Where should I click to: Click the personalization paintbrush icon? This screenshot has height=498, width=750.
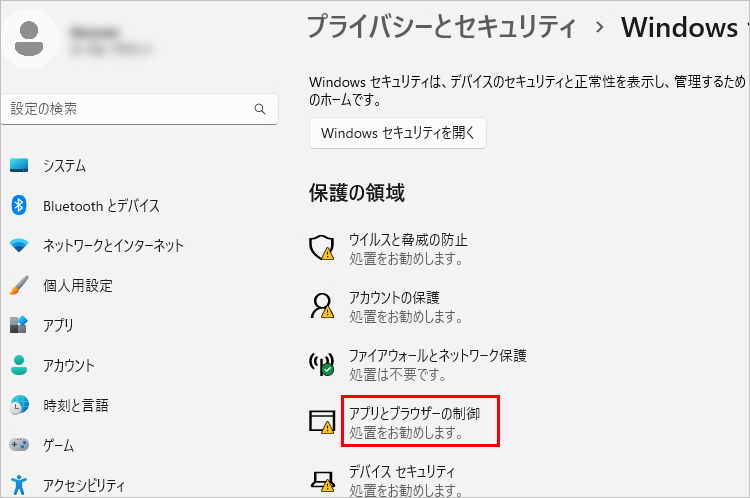click(x=19, y=286)
